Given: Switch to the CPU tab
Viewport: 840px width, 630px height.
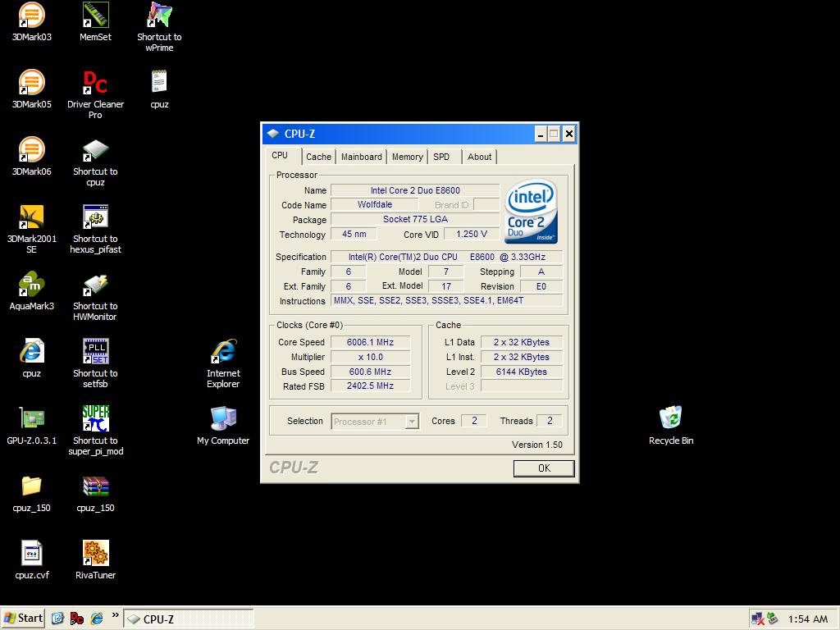Looking at the screenshot, I should [280, 155].
